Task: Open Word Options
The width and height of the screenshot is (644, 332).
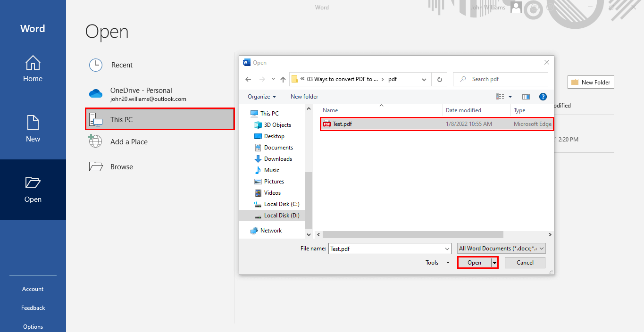Action: click(33, 327)
